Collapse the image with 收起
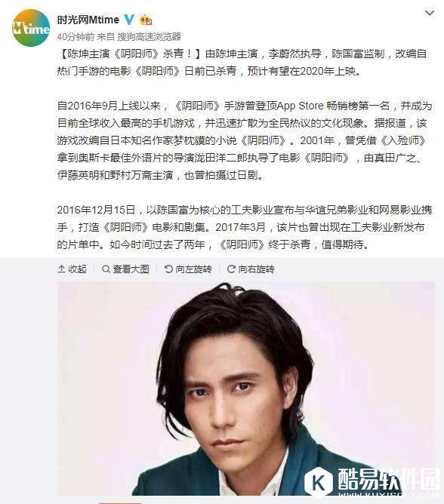444x504 pixels. click(x=72, y=269)
